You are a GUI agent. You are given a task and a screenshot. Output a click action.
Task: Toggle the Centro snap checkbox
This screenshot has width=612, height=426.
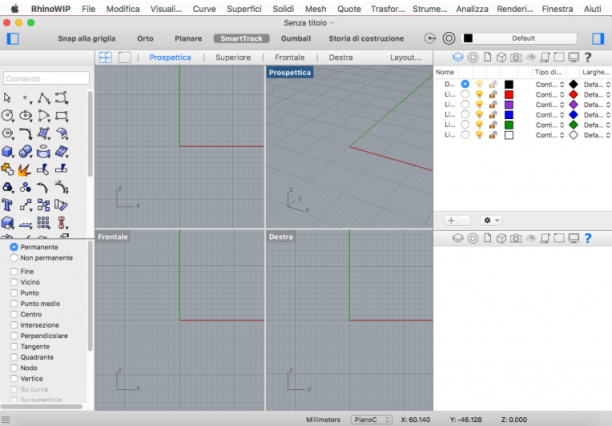(14, 314)
